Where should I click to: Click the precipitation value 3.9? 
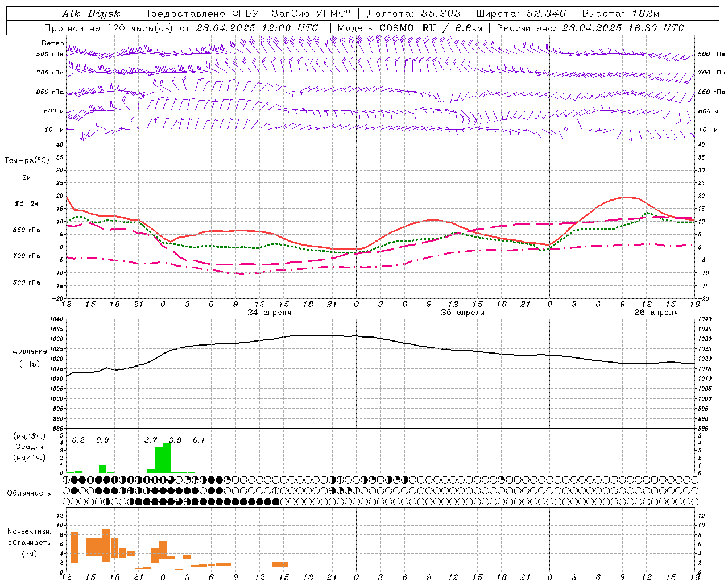coord(175,440)
